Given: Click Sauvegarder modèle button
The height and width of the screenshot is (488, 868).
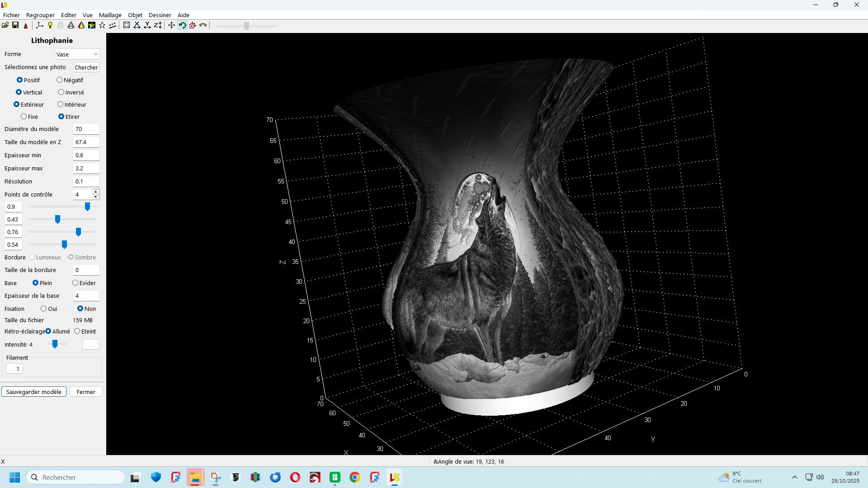Looking at the screenshot, I should [34, 392].
